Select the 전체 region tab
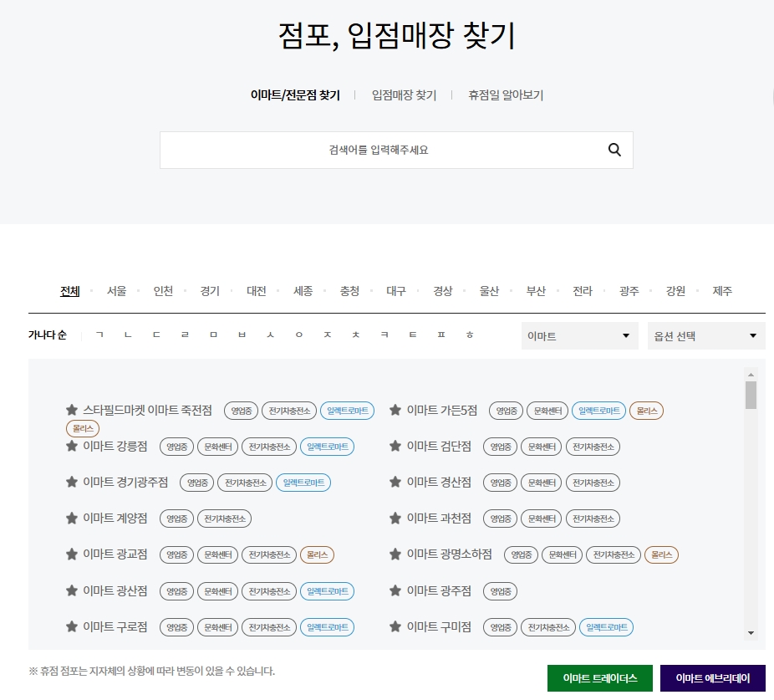This screenshot has height=700, width=774. pyautogui.click(x=69, y=291)
